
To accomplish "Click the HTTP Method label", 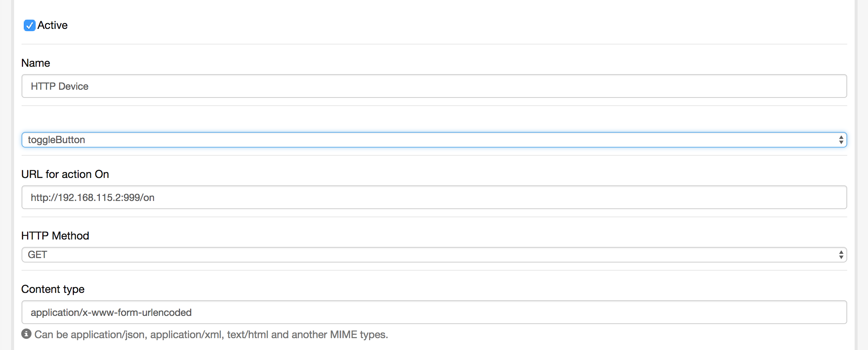I will click(55, 236).
